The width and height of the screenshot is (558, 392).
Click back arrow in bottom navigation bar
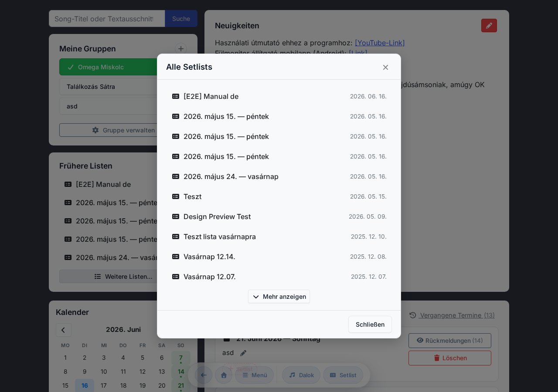click(x=204, y=375)
